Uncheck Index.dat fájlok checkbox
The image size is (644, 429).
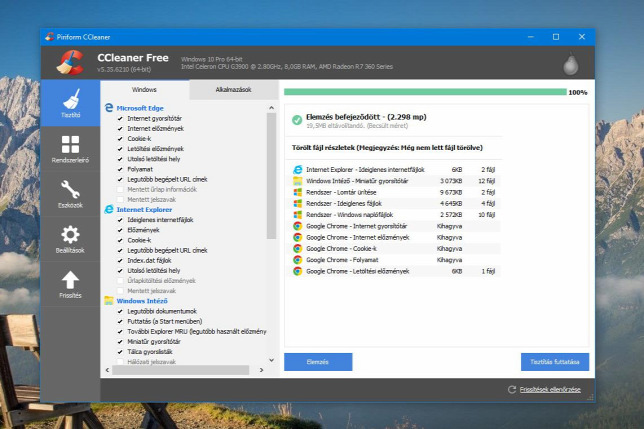tap(120, 260)
